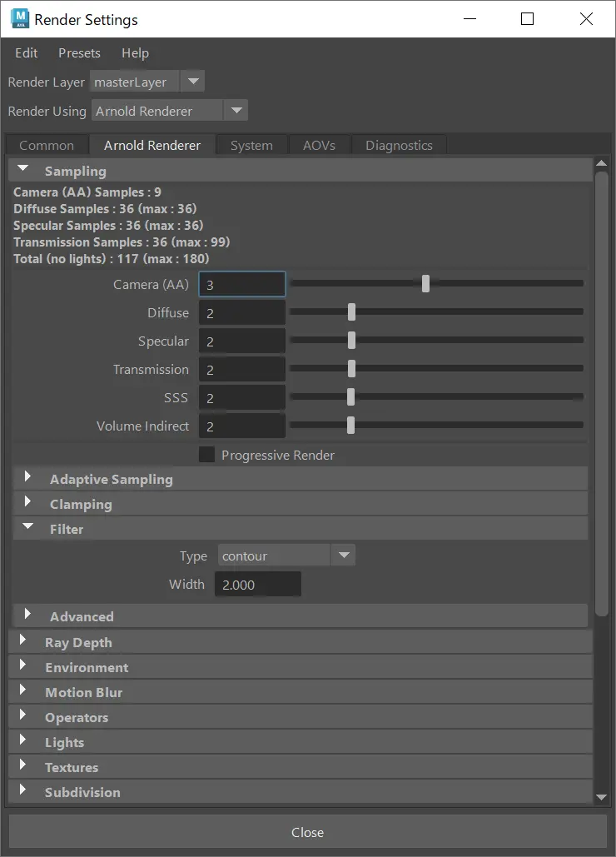
Task: Open the AOVs tab
Action: point(319,146)
